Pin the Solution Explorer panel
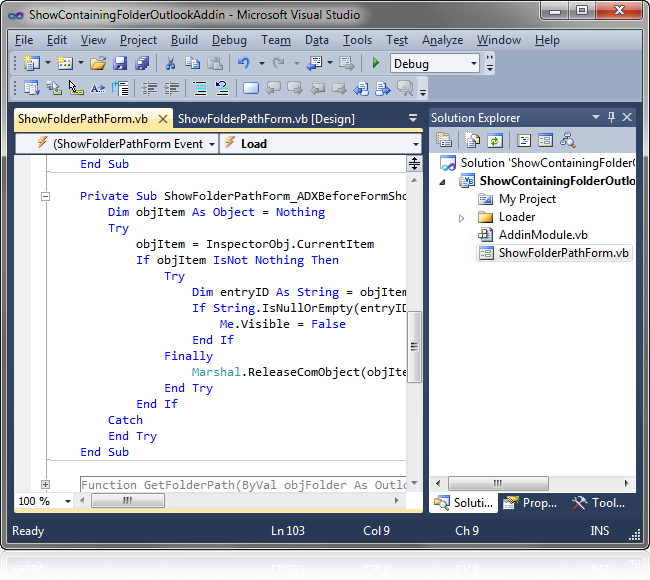The width and height of the screenshot is (650, 580). pyautogui.click(x=611, y=117)
